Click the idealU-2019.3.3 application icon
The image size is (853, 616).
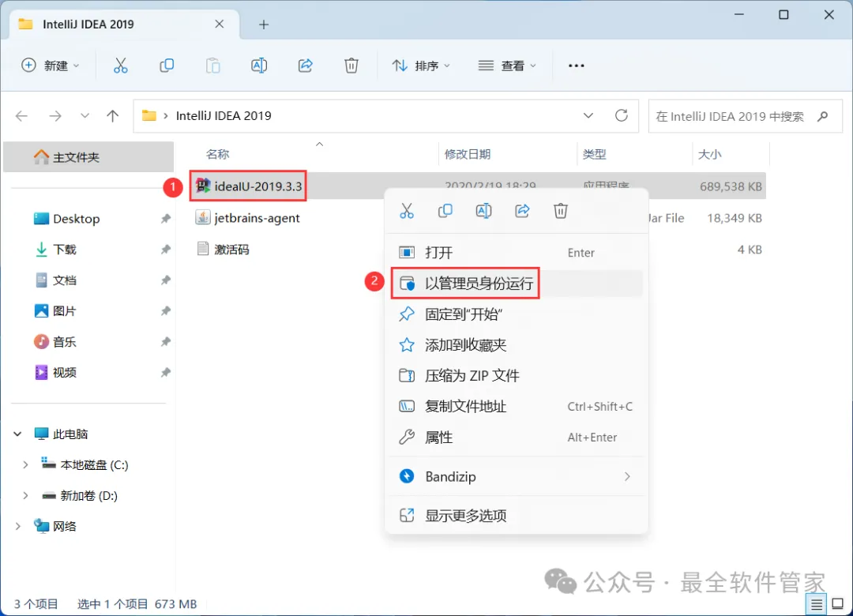click(x=203, y=186)
